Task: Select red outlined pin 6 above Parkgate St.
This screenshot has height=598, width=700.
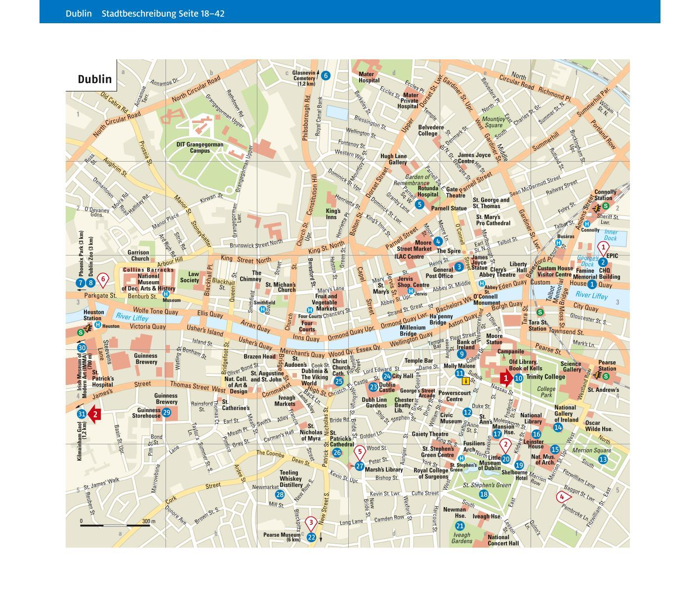Action: pyautogui.click(x=103, y=280)
